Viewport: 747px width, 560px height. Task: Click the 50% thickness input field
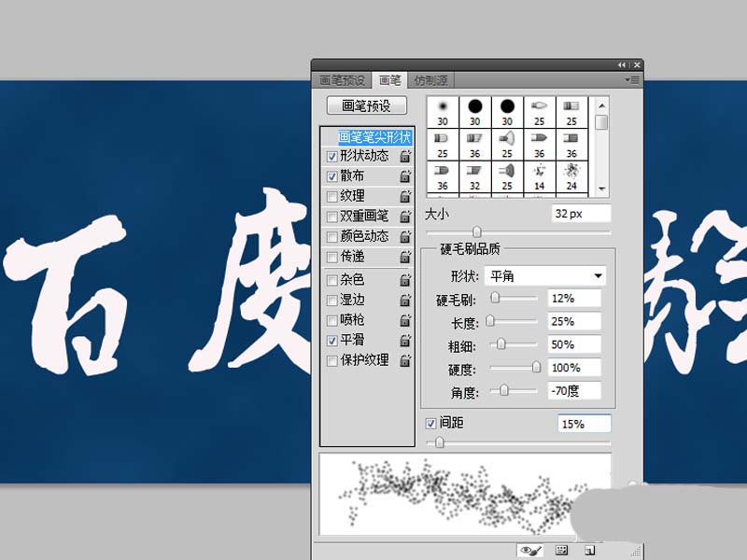(574, 344)
